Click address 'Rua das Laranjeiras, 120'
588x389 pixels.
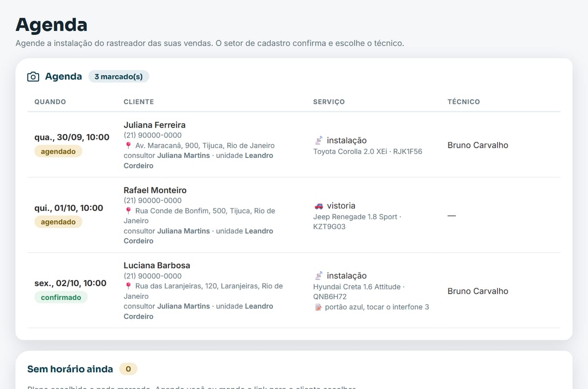[x=177, y=286]
